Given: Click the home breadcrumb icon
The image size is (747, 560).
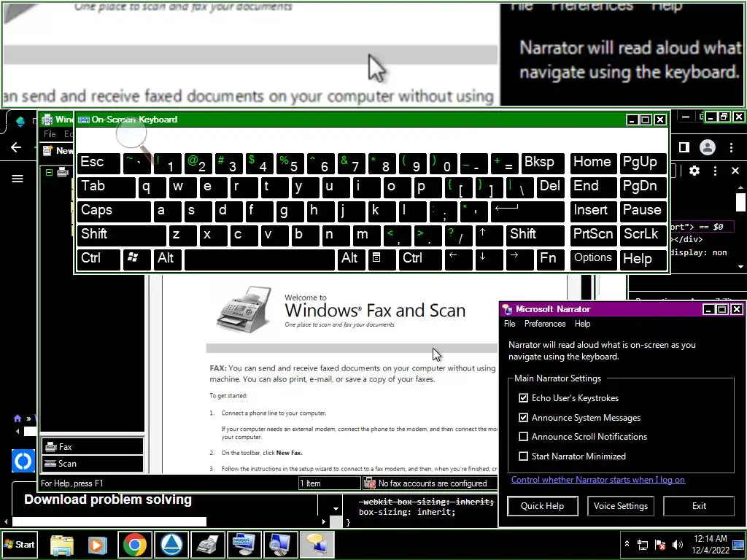Looking at the screenshot, I should tap(18, 419).
